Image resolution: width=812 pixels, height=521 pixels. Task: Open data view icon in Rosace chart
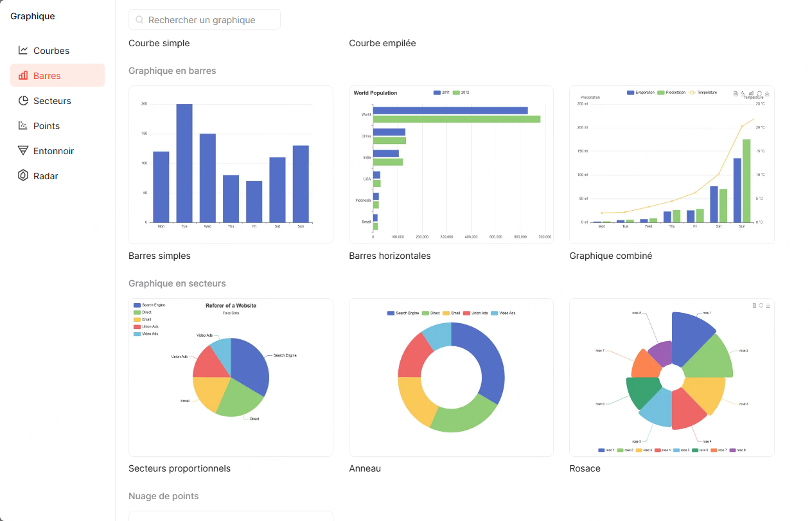coord(754,306)
